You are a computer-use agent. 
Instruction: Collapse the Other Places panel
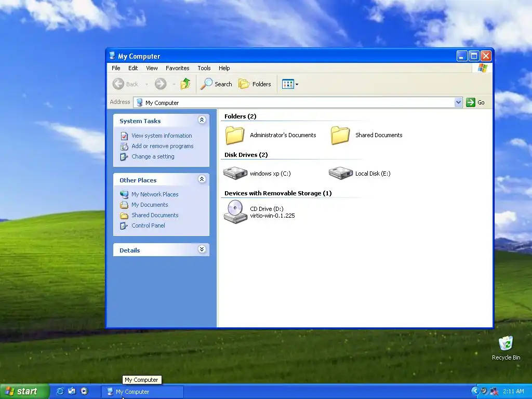click(x=202, y=179)
